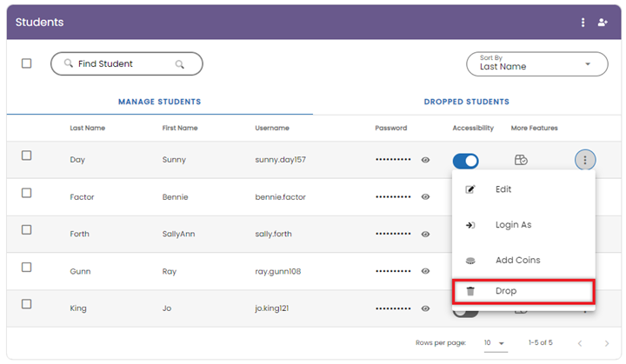Click the 1-5 of 5 page count

540,343
